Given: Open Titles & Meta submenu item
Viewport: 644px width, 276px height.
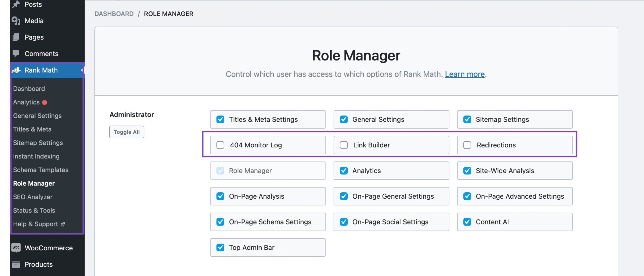Looking at the screenshot, I should point(32,129).
